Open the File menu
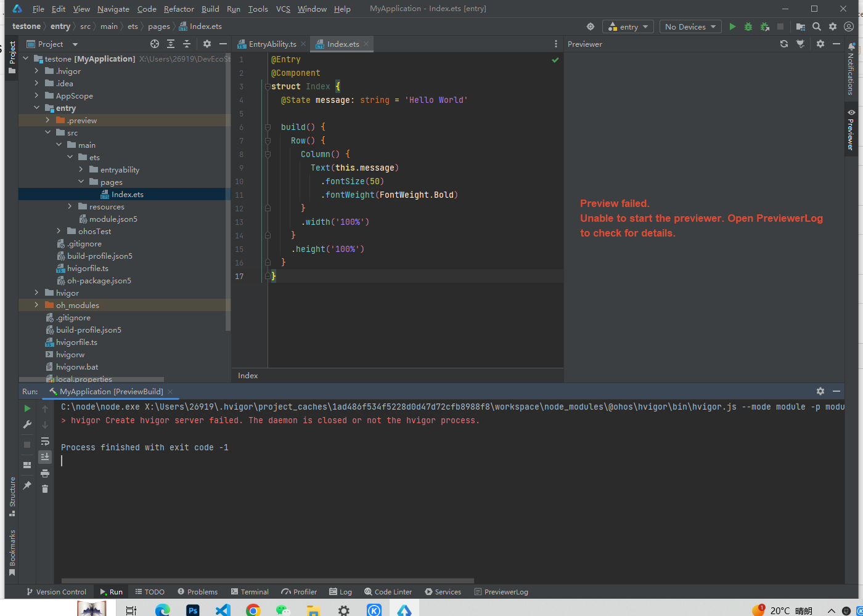This screenshot has width=863, height=616. 38,9
